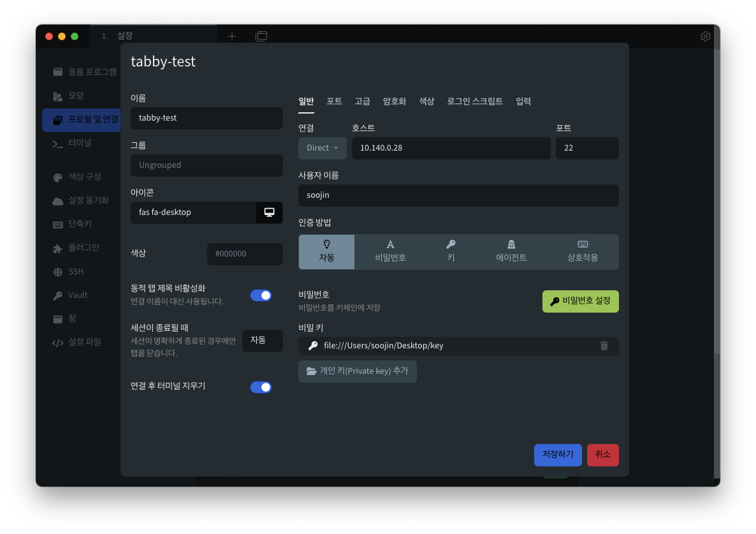Image resolution: width=756 pixels, height=534 pixels.
Task: Click the 취소 button
Action: pyautogui.click(x=602, y=455)
